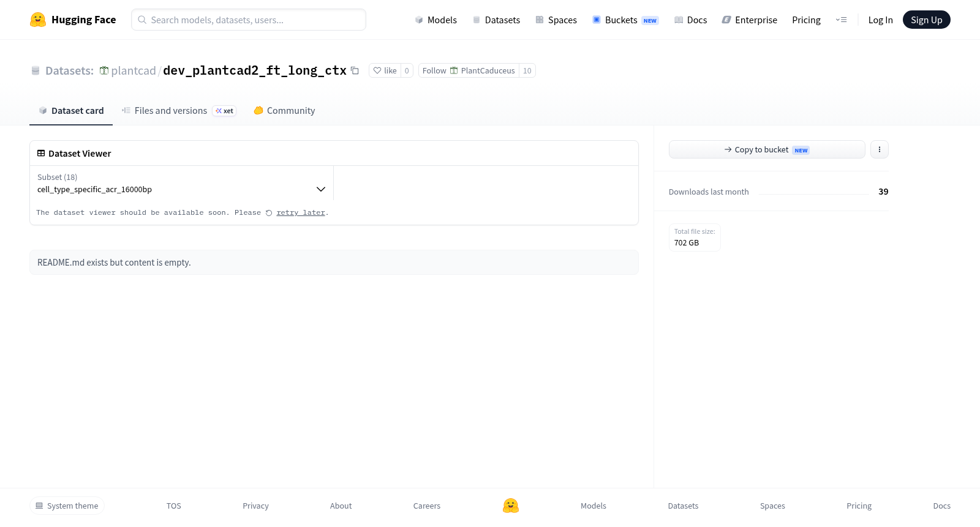Click the retry later refresh icon
980x527 pixels.
point(269,213)
